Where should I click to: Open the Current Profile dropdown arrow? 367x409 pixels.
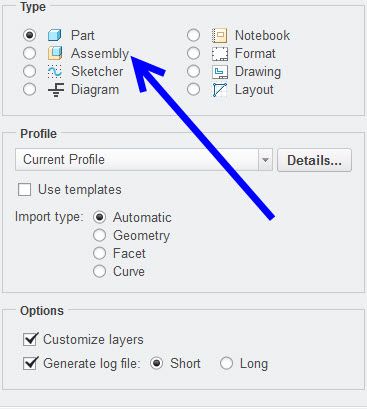(x=265, y=160)
